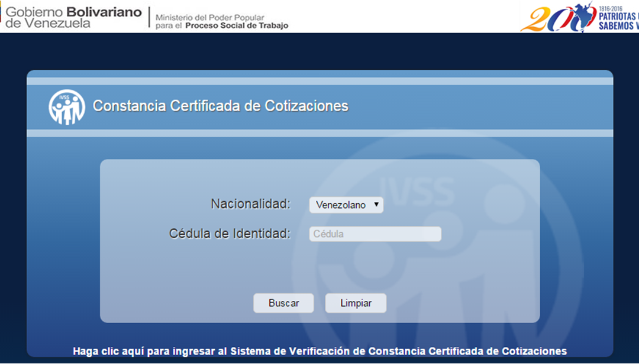Click the Gobierno Bolivariano de Venezuela logo

[73, 18]
